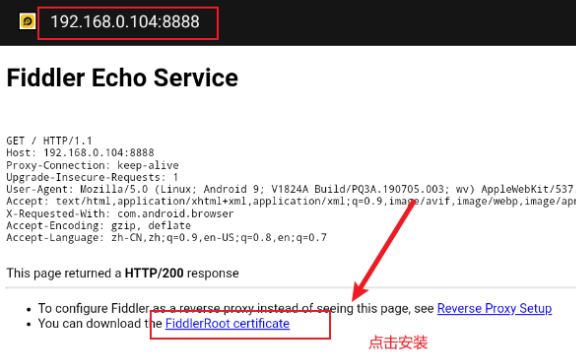The height and width of the screenshot is (364, 576).
Task: Click the 'HTTP/200' response text
Action: tap(154, 273)
